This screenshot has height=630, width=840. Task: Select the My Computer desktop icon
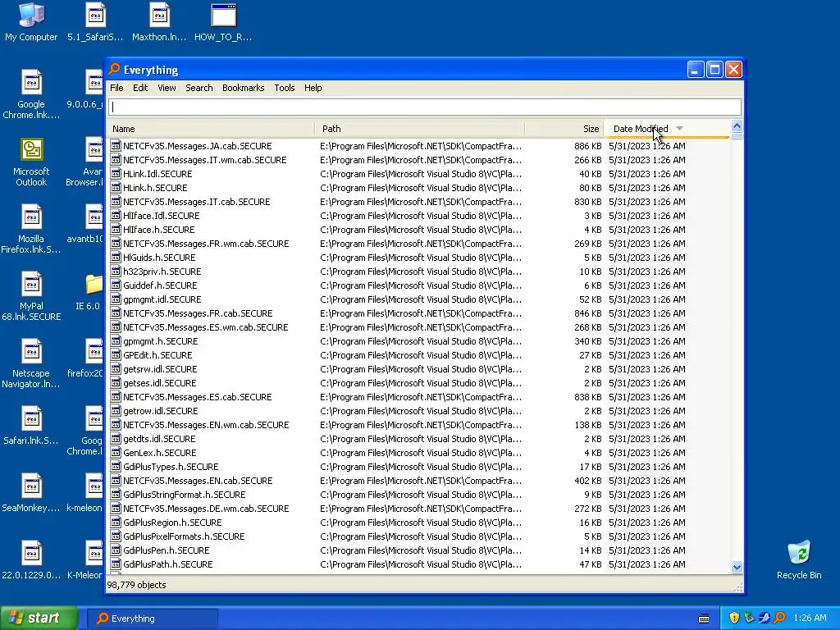coord(31,22)
